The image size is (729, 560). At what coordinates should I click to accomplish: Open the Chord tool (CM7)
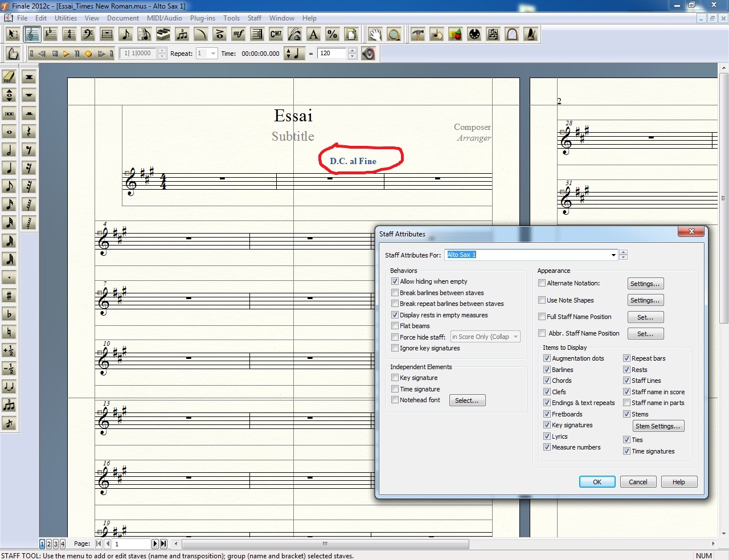click(276, 34)
